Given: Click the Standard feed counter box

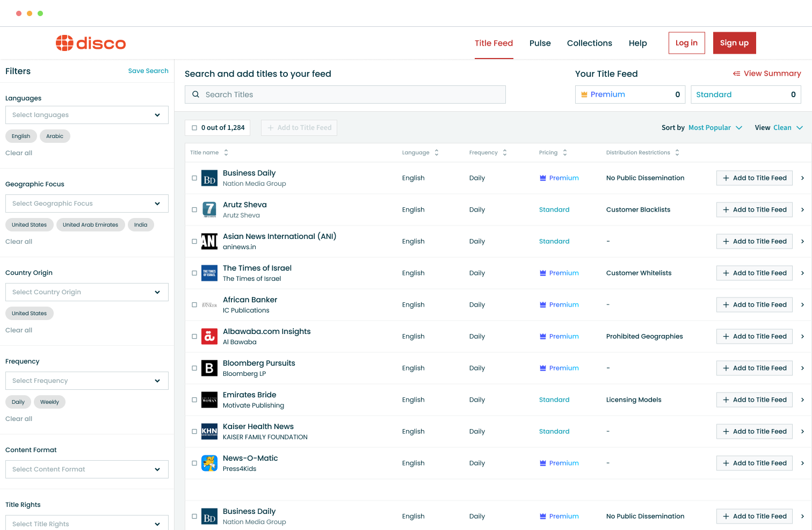Looking at the screenshot, I should pos(746,95).
